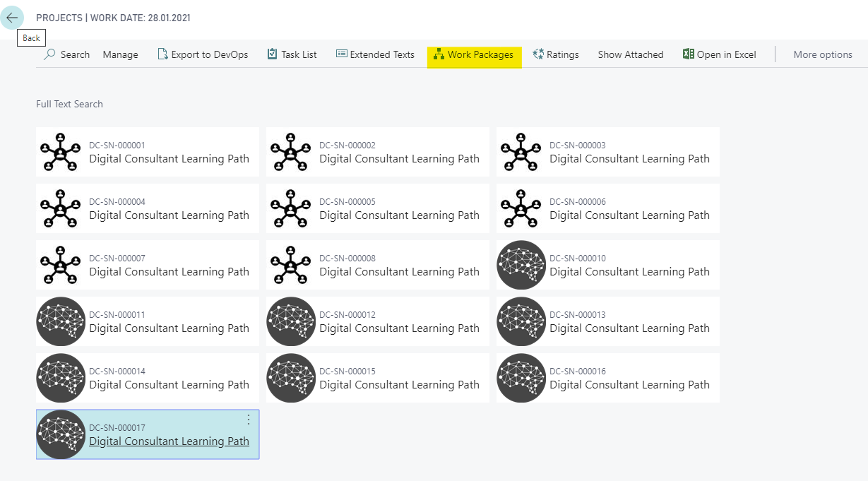The height and width of the screenshot is (481, 868).
Task: Open the Manage menu
Action: (120, 54)
